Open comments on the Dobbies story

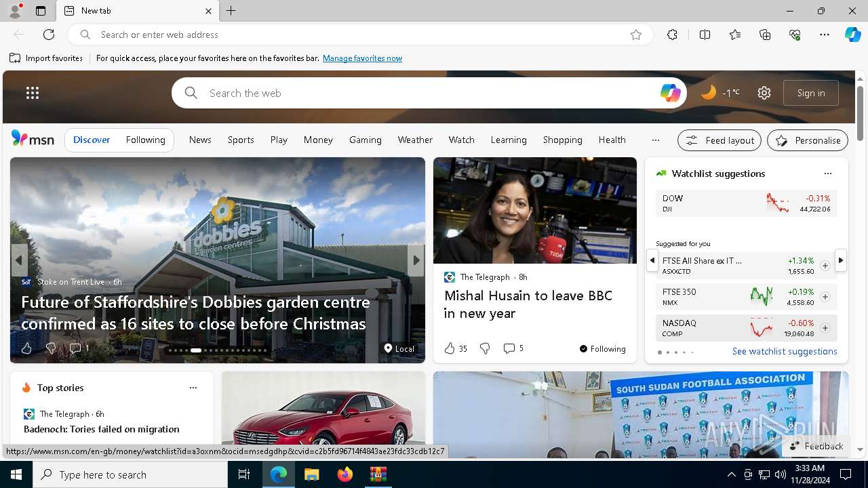click(x=79, y=348)
